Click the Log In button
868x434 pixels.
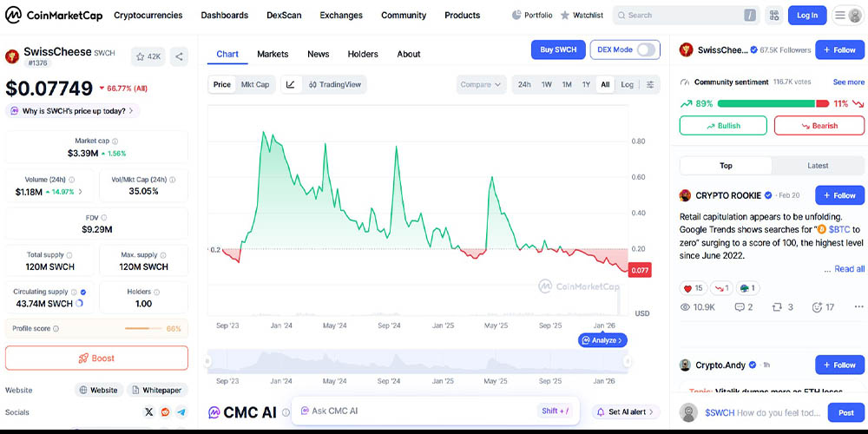pyautogui.click(x=807, y=16)
